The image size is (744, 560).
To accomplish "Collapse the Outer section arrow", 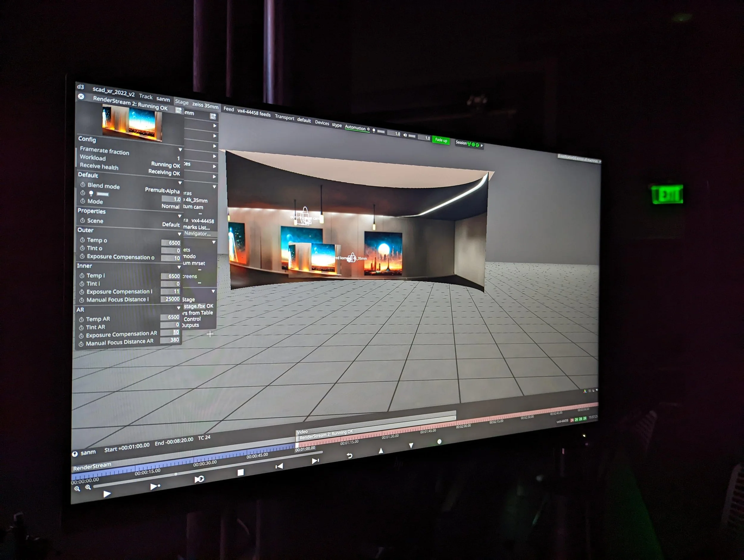I will click(179, 234).
